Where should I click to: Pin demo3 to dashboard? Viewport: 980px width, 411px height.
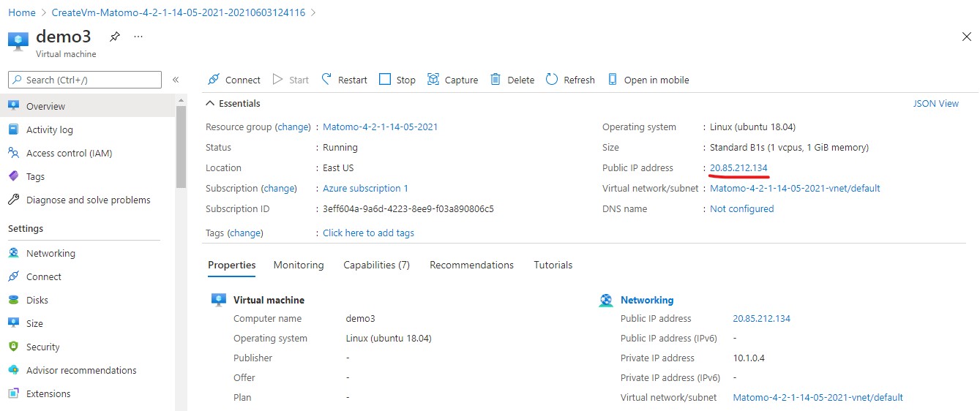pos(114,37)
